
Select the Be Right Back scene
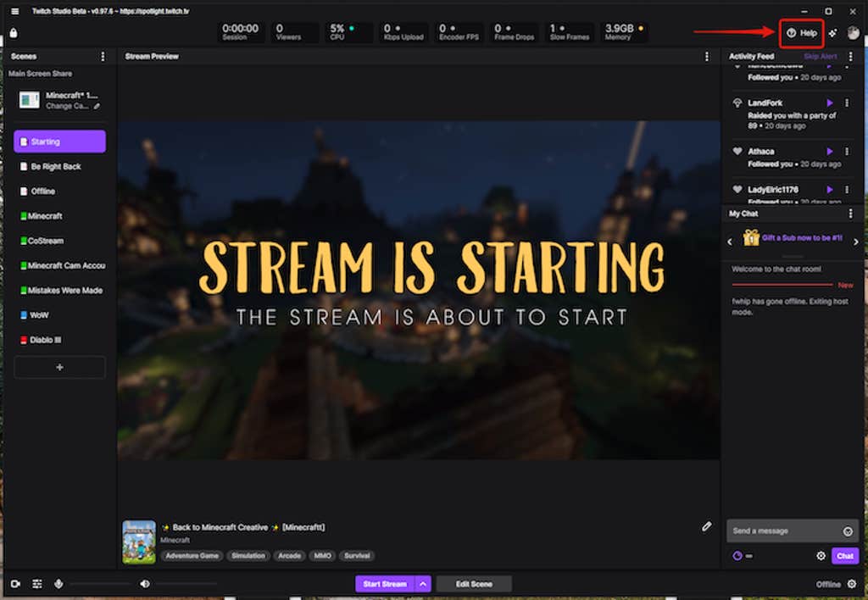click(56, 167)
